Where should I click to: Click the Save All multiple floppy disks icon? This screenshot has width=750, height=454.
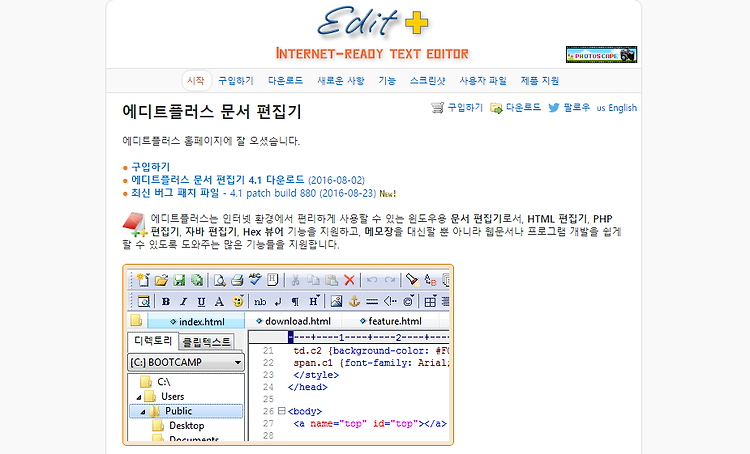click(x=197, y=280)
